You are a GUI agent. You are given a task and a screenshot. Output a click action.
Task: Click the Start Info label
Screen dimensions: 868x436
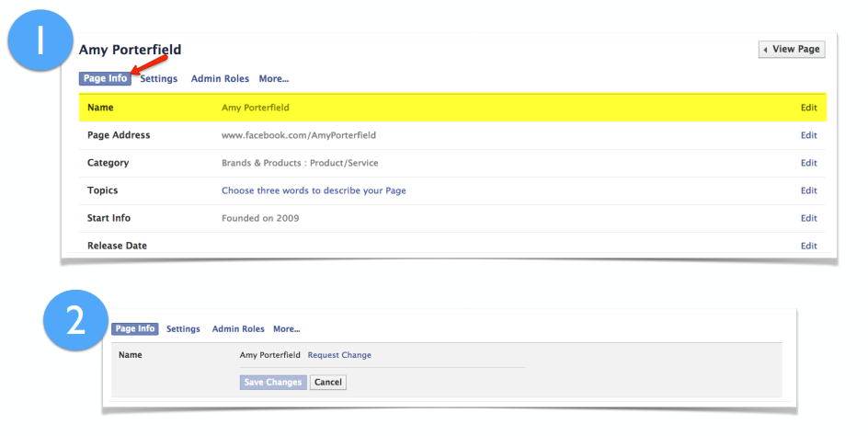point(108,218)
